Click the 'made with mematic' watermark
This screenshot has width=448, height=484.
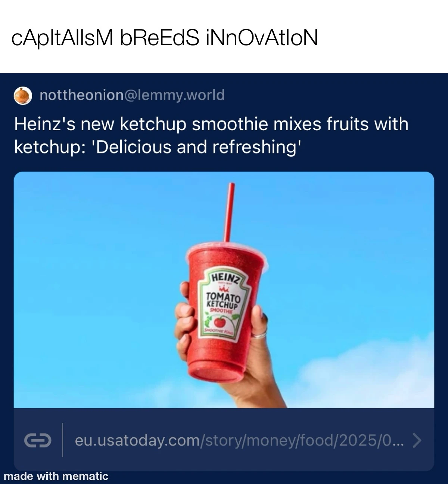(x=56, y=476)
